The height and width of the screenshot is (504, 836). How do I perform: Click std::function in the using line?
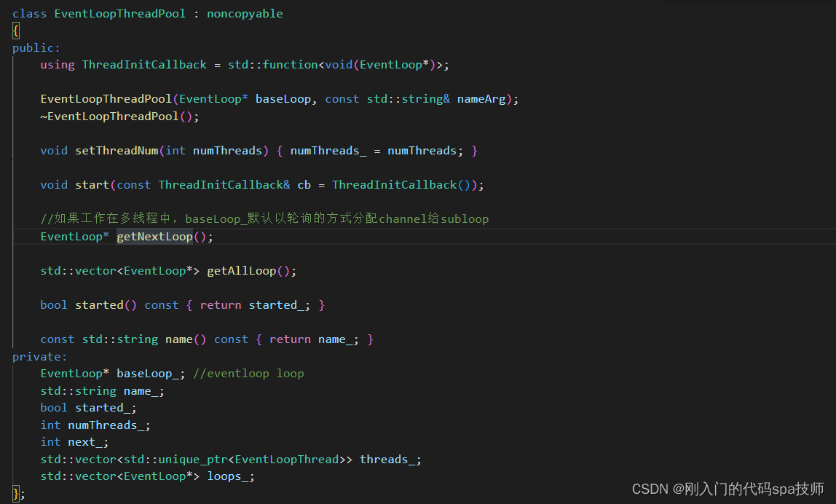(272, 65)
